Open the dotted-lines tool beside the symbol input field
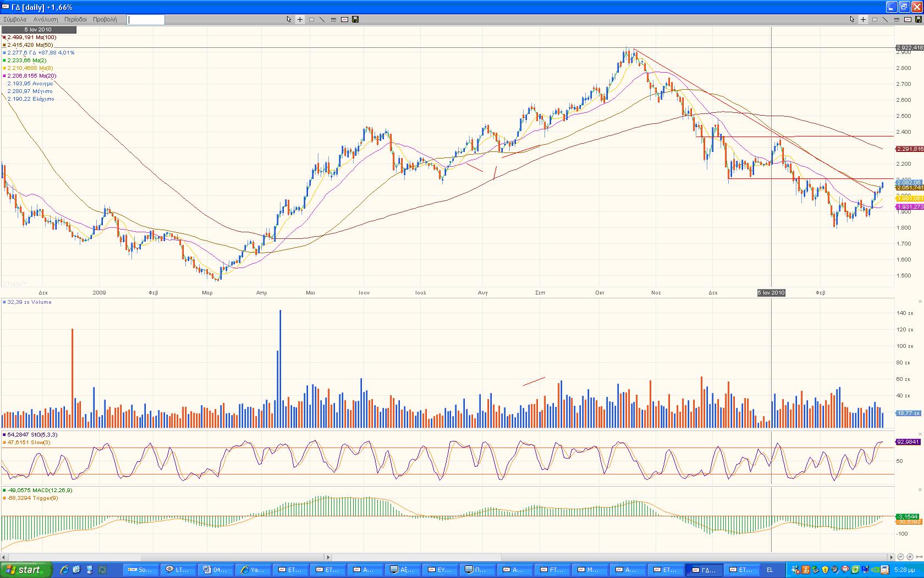Screen dimensions: 924x578 click(x=333, y=19)
